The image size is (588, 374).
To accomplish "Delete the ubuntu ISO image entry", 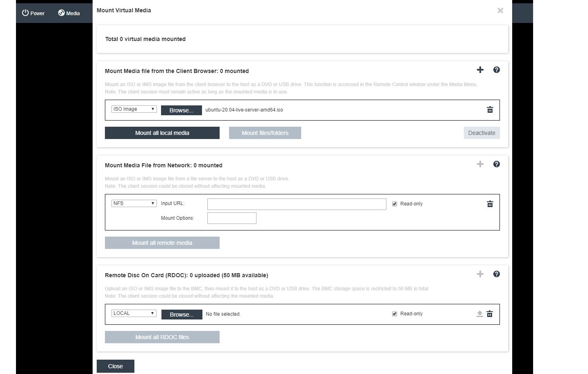I will [490, 110].
